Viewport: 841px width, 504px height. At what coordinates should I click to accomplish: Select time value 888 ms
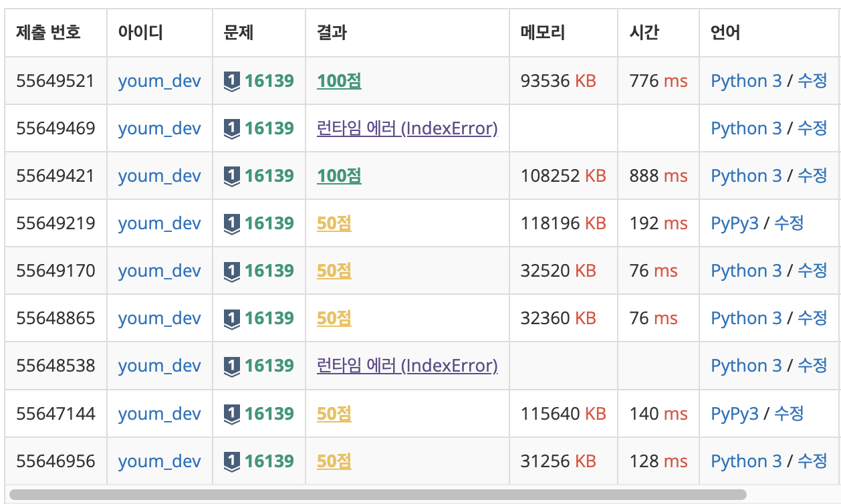pyautogui.click(x=658, y=176)
